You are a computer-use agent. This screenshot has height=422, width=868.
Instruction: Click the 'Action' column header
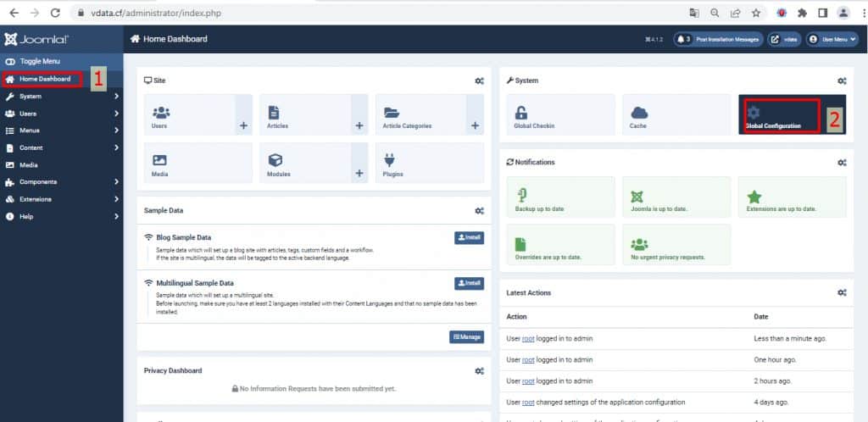pos(516,317)
